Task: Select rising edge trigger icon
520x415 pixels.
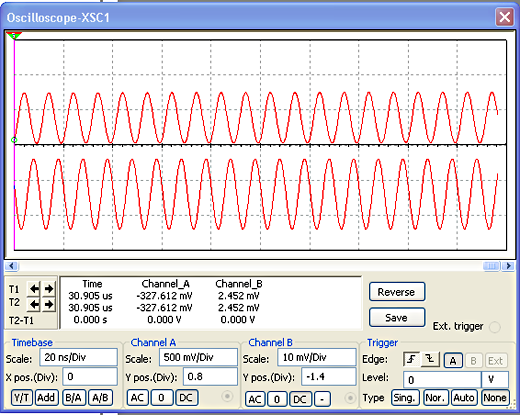Action: tap(412, 360)
